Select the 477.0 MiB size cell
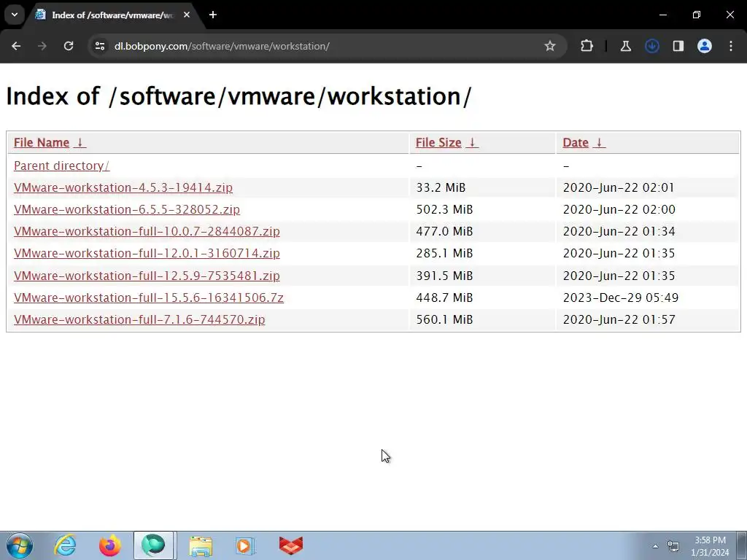Image resolution: width=747 pixels, height=560 pixels. (x=482, y=231)
